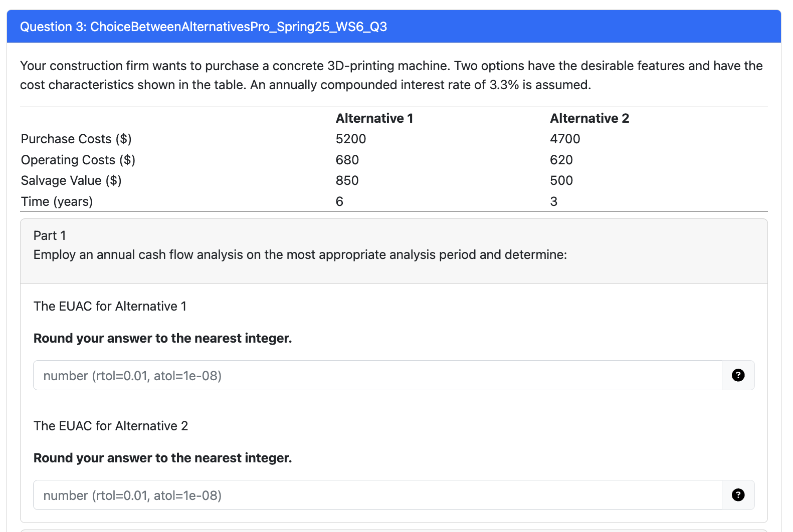Focus the Alternative 2 EUAC answer field
Image resolution: width=793 pixels, height=532 pixels.
[x=377, y=495]
